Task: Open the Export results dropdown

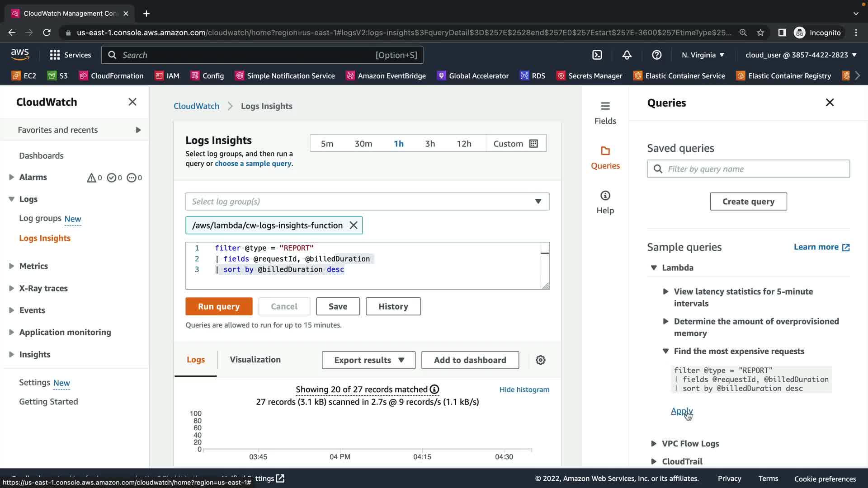Action: [368, 360]
